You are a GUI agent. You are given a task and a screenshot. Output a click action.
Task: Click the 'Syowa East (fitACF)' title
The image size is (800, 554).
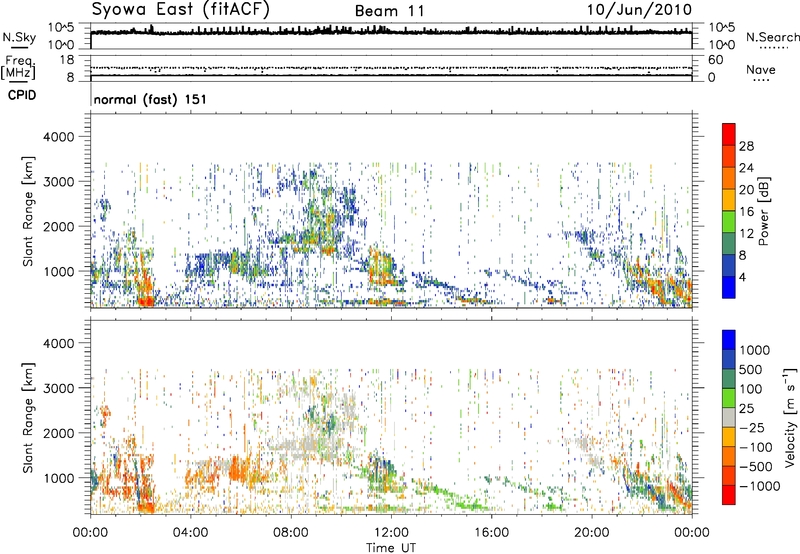pyautogui.click(x=181, y=9)
